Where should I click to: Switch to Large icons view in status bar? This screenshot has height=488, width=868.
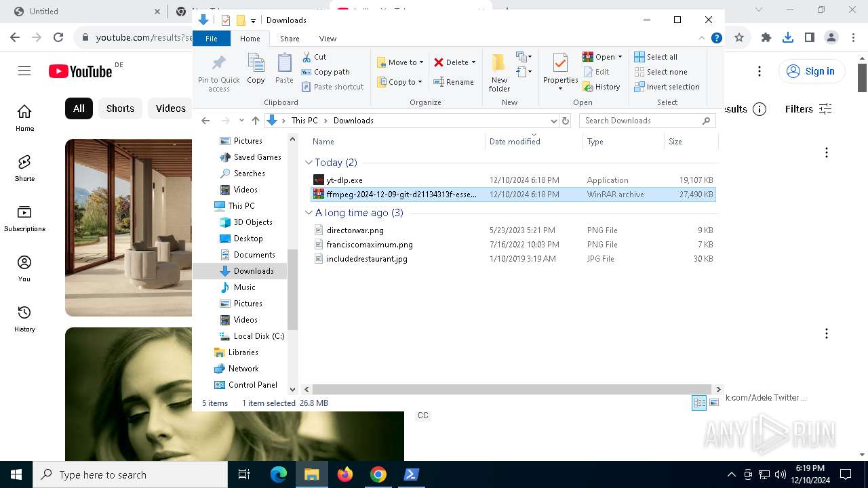(x=714, y=403)
